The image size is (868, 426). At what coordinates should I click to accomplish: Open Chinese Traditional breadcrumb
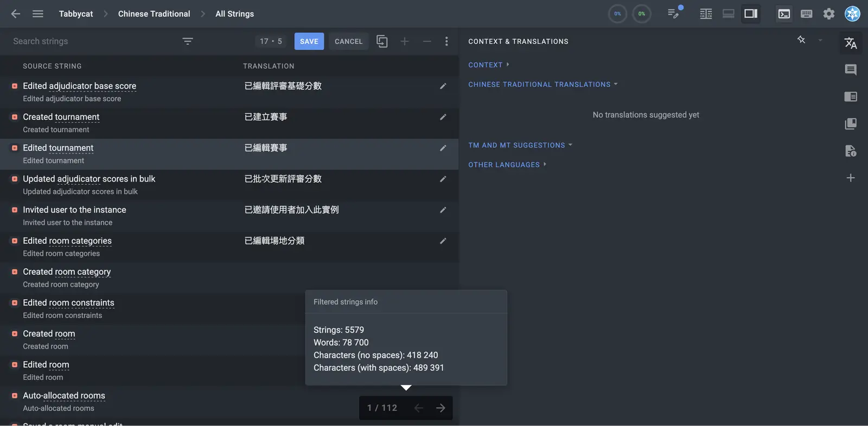154,14
